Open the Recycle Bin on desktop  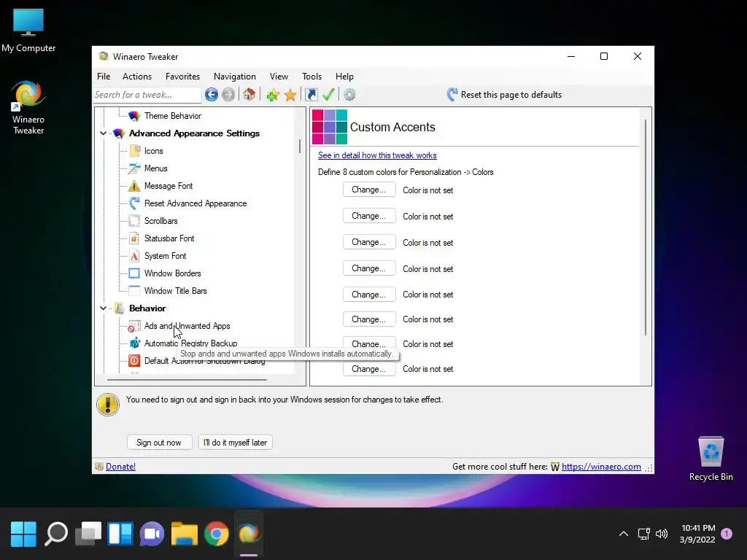click(x=711, y=459)
